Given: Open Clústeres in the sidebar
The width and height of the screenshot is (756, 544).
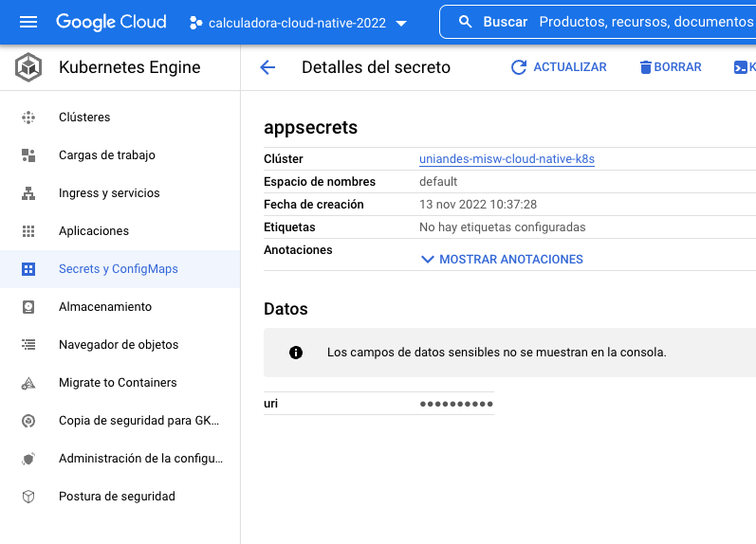Looking at the screenshot, I should point(120,118).
